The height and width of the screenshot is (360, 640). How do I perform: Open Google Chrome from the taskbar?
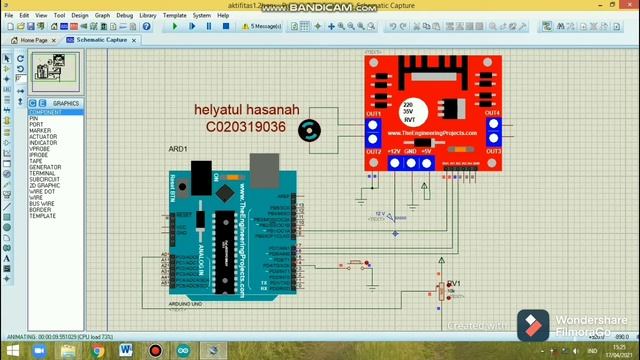pyautogui.click(x=98, y=351)
